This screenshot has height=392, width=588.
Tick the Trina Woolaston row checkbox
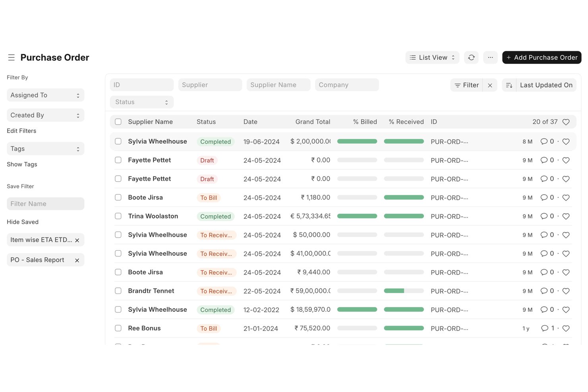[x=118, y=216]
